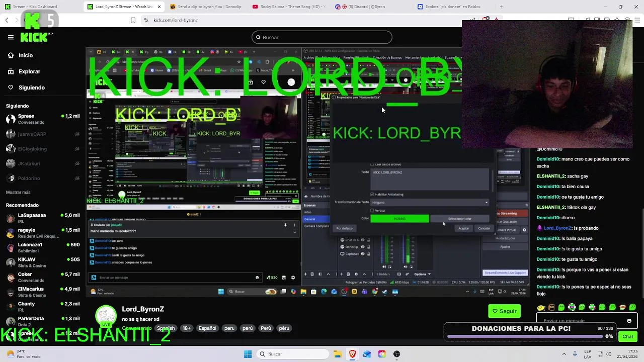
Task: Lock the Captura d source
Action: (369, 254)
